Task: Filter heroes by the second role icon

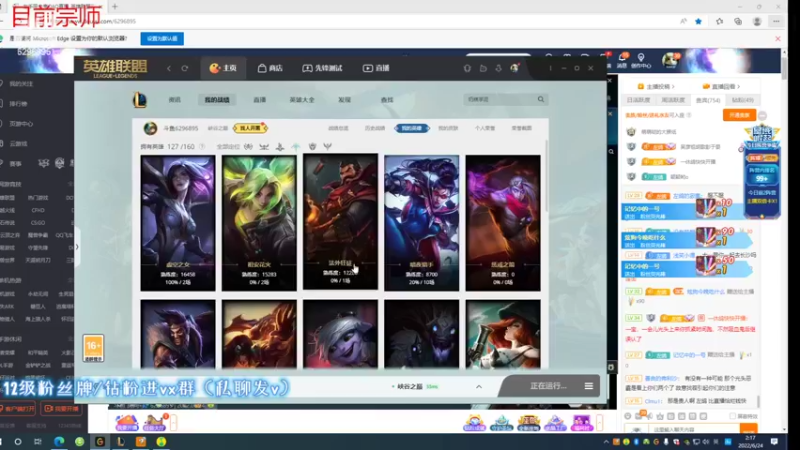Action: click(264, 146)
